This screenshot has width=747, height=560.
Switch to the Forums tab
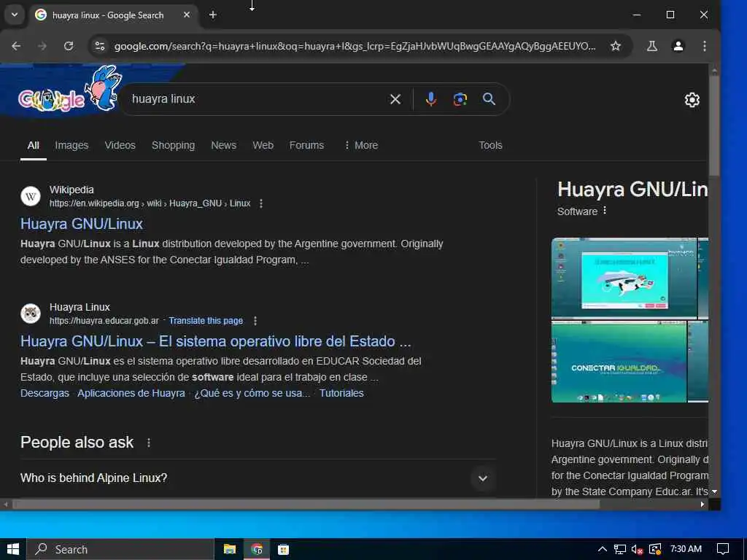306,145
